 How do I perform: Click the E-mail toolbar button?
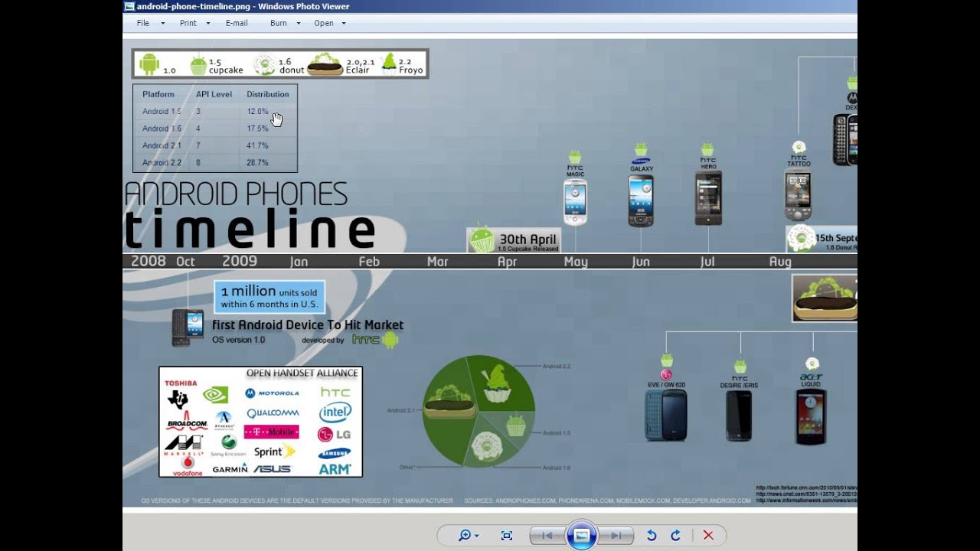[x=237, y=23]
